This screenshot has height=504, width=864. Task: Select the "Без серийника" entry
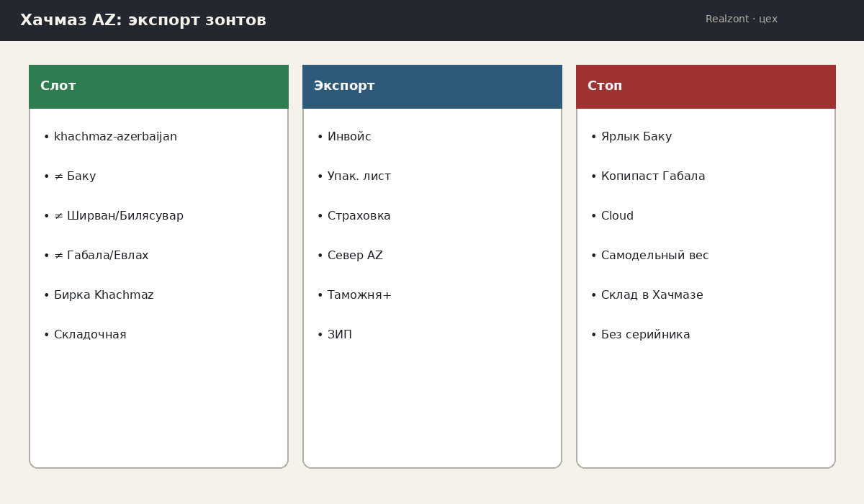(640, 335)
